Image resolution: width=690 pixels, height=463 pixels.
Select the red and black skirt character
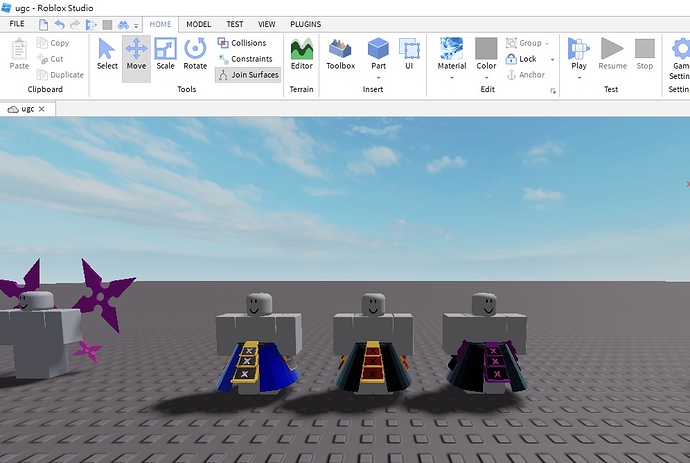tap(373, 342)
